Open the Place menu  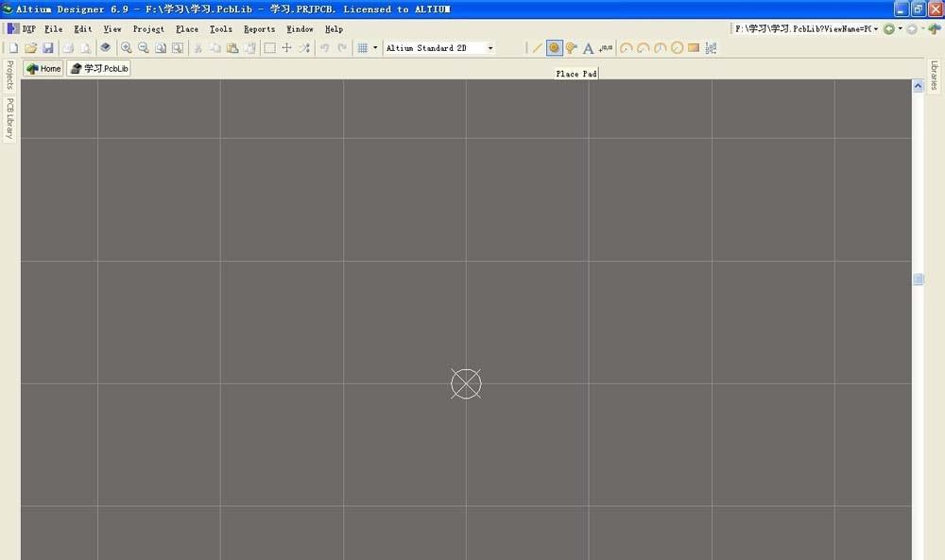coord(186,29)
